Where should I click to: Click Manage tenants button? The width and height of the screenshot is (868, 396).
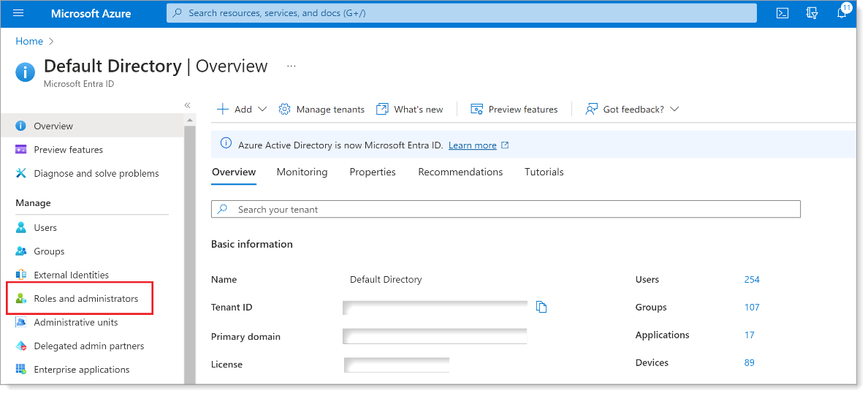(x=321, y=109)
